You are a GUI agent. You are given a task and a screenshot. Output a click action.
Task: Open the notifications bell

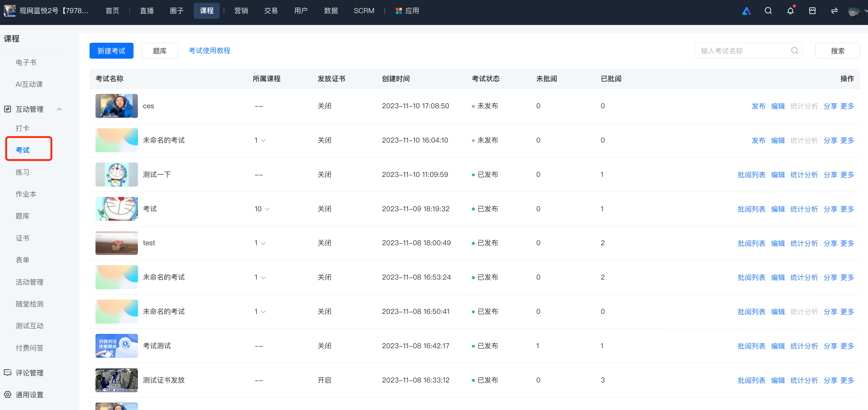point(790,11)
